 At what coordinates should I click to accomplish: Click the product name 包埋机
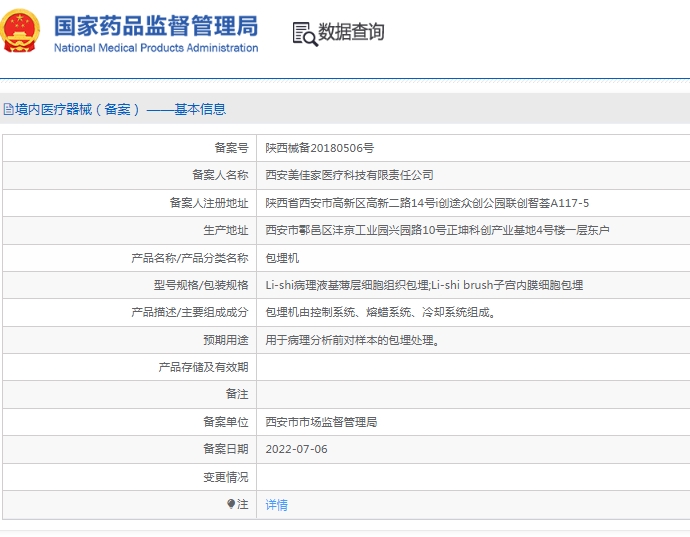[282, 258]
